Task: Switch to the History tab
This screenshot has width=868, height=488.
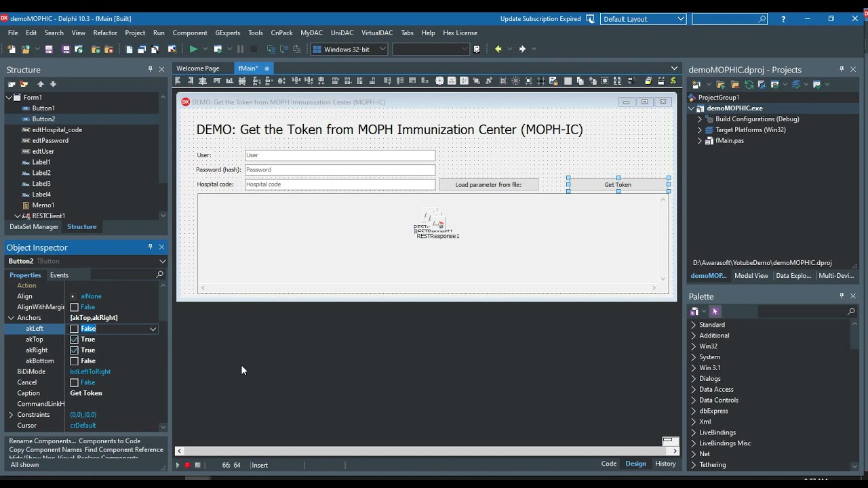Action: [665, 464]
